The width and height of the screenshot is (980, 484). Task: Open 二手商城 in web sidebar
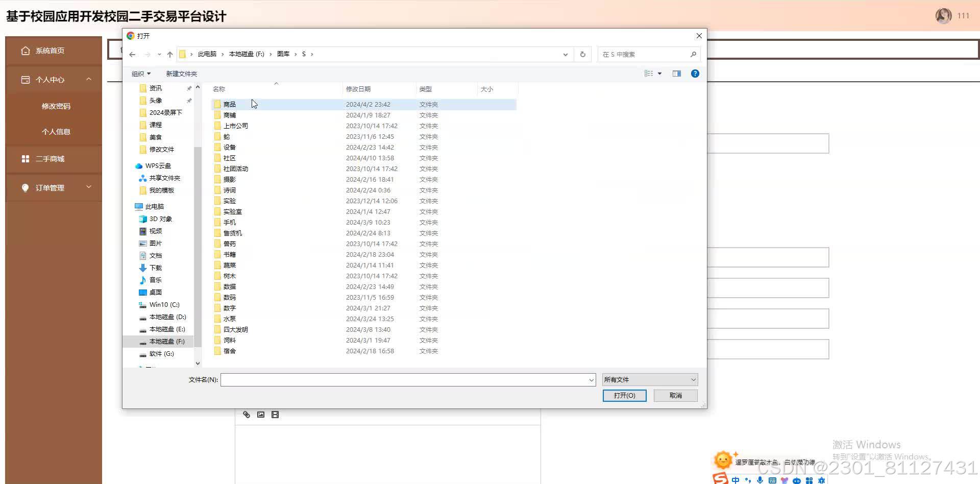(54, 159)
